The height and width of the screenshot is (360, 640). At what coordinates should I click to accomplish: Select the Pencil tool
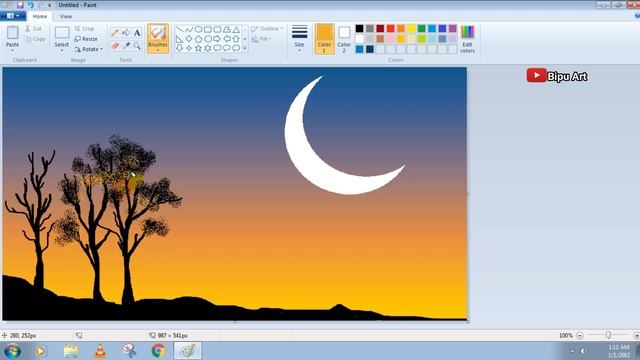[x=115, y=33]
